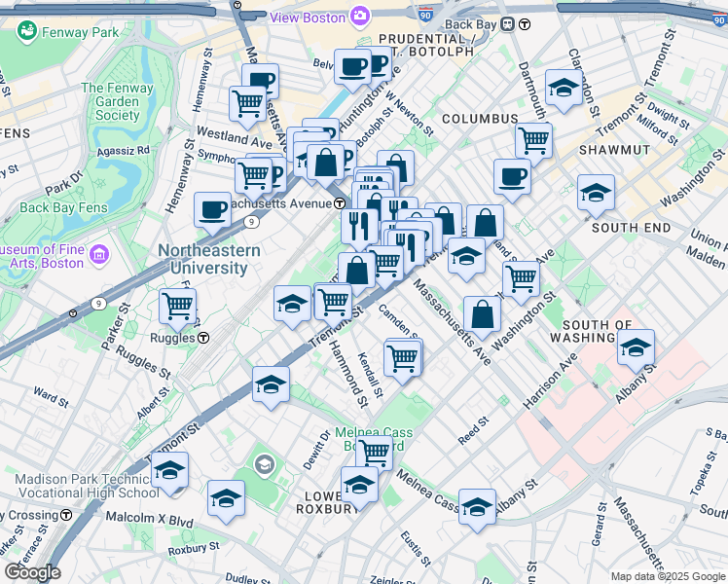The width and height of the screenshot is (728, 584).
Task: Click the Dewitt Dr label
Action: coord(316,450)
